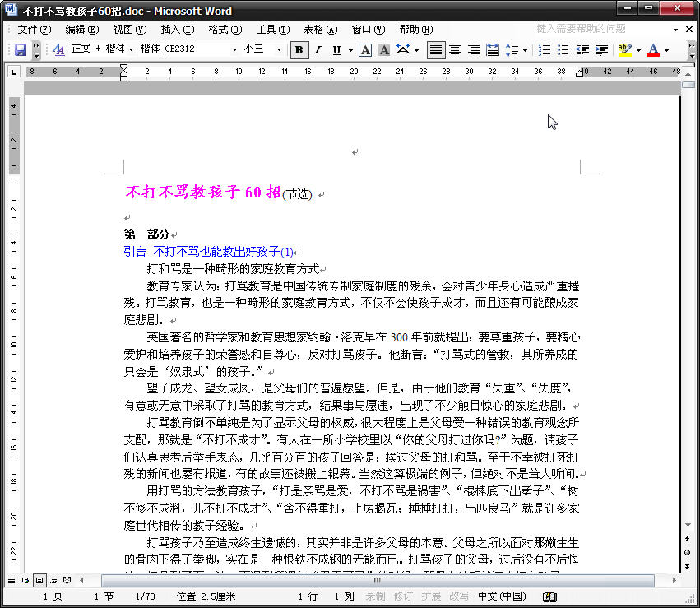Apply Character Shading icon

click(384, 49)
